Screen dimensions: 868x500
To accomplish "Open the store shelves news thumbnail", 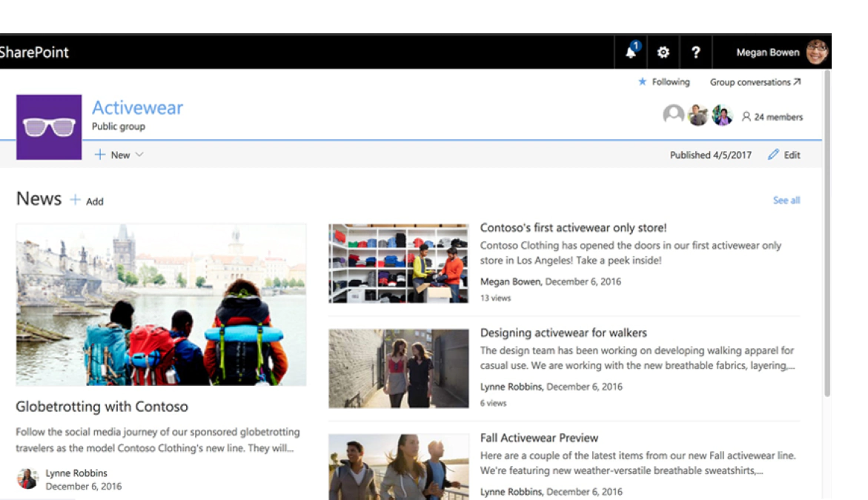I will 399,263.
